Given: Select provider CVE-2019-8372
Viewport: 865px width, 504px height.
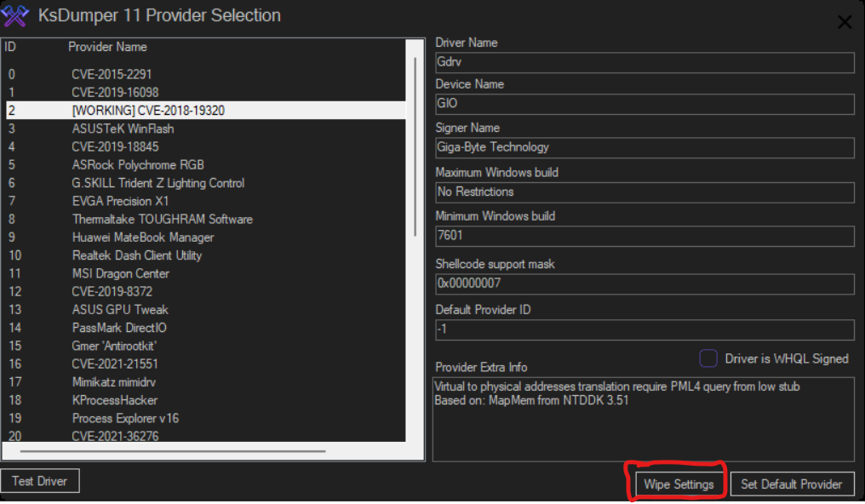Looking at the screenshot, I should click(206, 292).
